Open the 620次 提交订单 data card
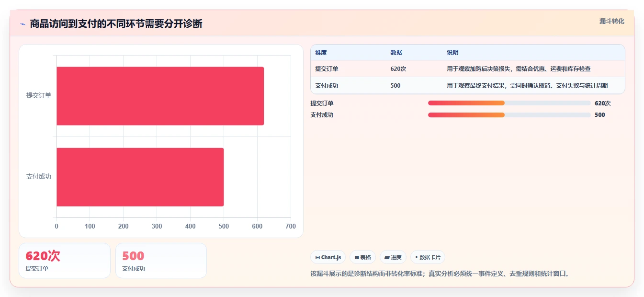The image size is (644, 297). 65,261
